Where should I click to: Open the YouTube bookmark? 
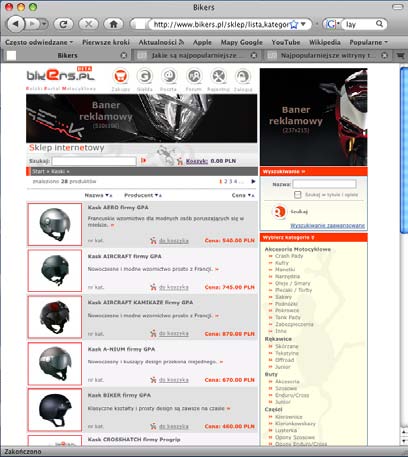(286, 42)
